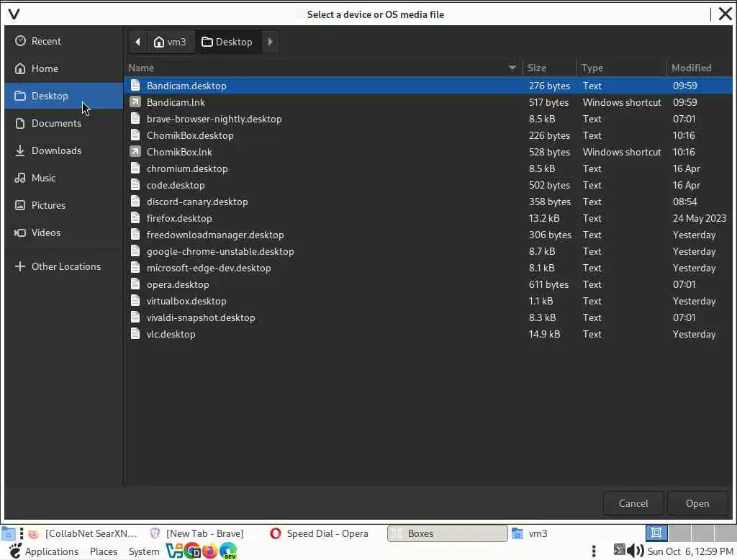Open the Places menu

[104, 551]
